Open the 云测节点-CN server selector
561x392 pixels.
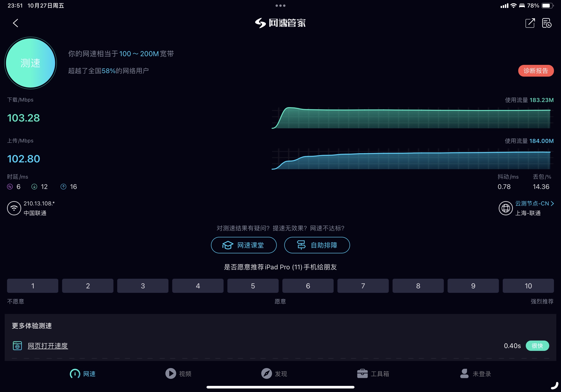point(534,203)
